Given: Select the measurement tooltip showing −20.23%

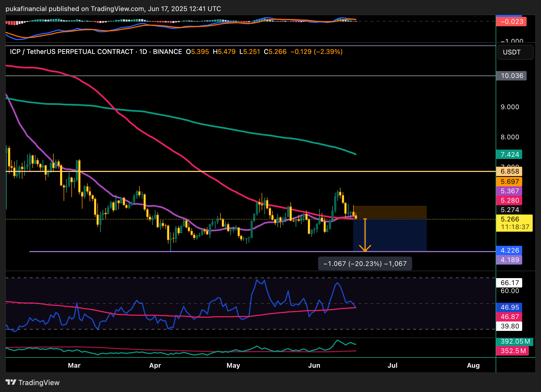Looking at the screenshot, I should click(x=365, y=264).
